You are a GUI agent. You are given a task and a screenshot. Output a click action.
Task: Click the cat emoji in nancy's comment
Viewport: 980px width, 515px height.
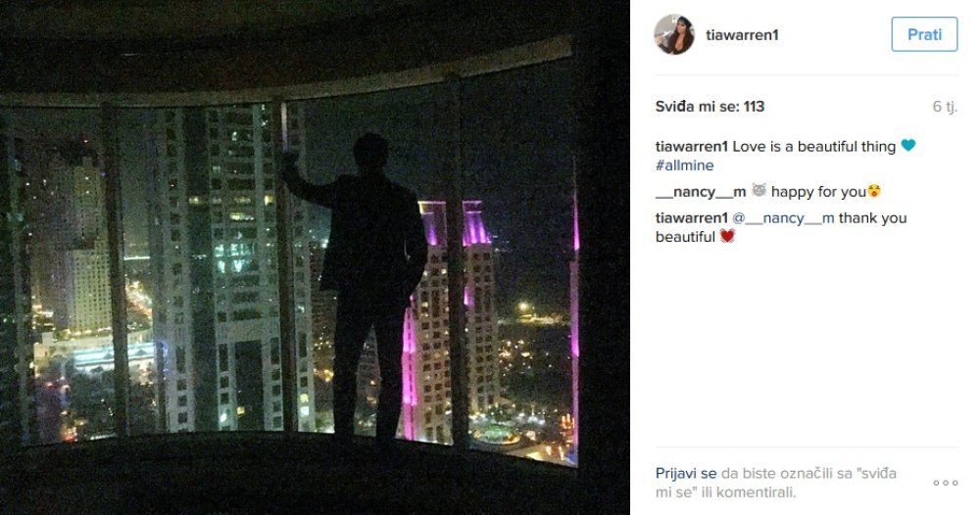tap(759, 191)
